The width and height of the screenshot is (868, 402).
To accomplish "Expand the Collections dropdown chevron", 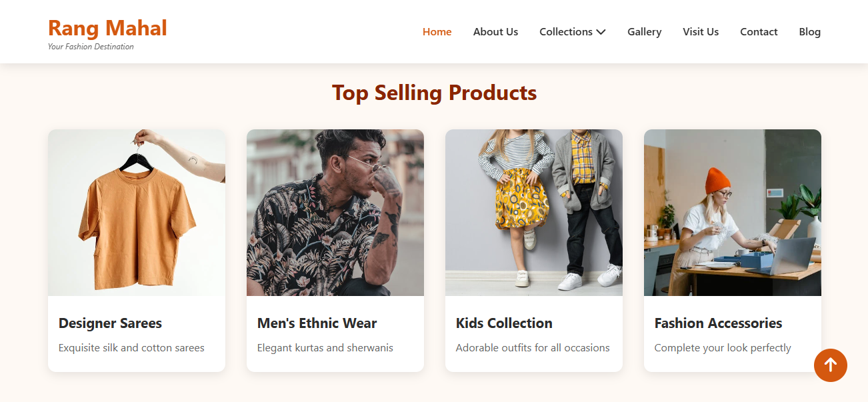I will click(601, 32).
